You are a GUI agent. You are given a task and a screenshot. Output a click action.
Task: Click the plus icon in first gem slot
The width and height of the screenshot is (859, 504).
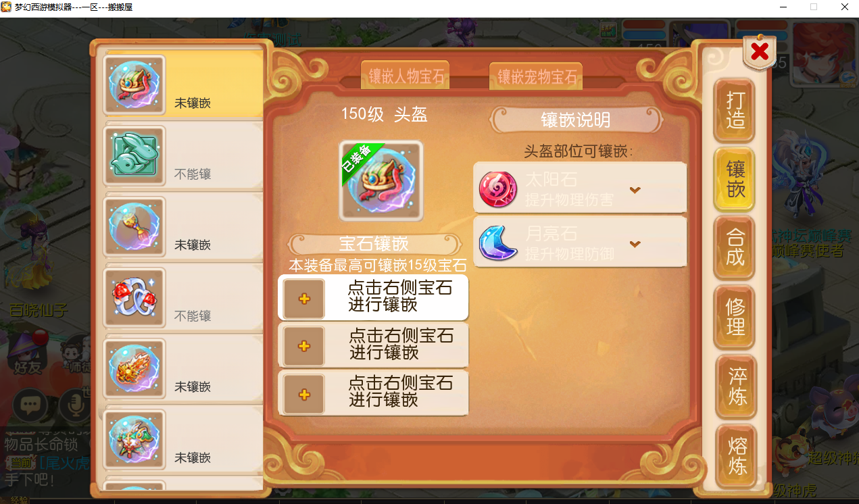[304, 299]
